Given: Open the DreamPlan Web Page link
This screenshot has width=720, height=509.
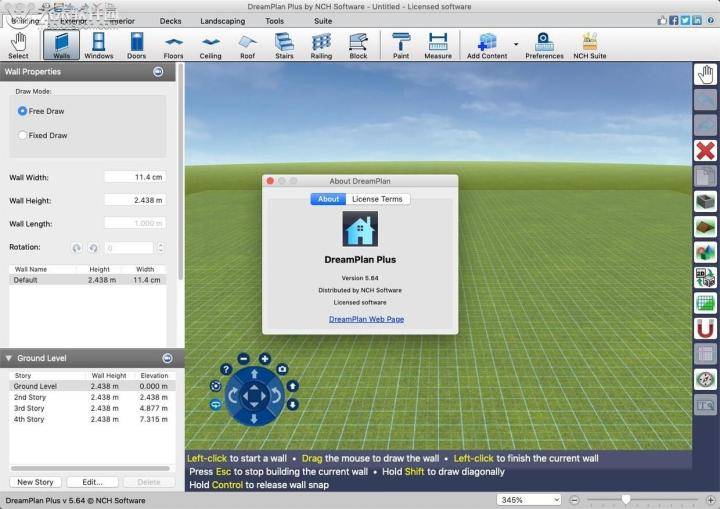Looking at the screenshot, I should (x=366, y=319).
